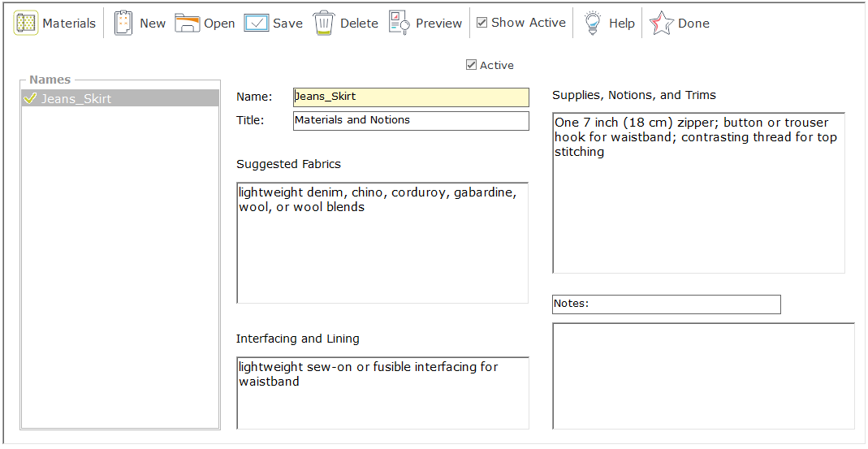This screenshot has width=868, height=449.
Task: Select Jeans_Skirt in the Names list
Action: pos(76,99)
